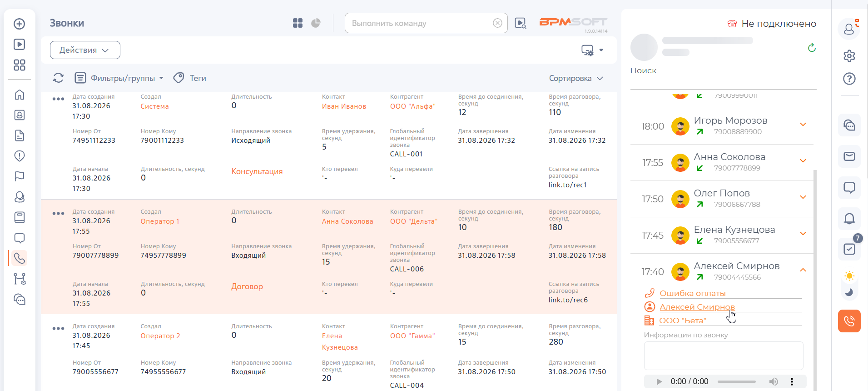Open the Иван Иванов contact link

tap(344, 106)
